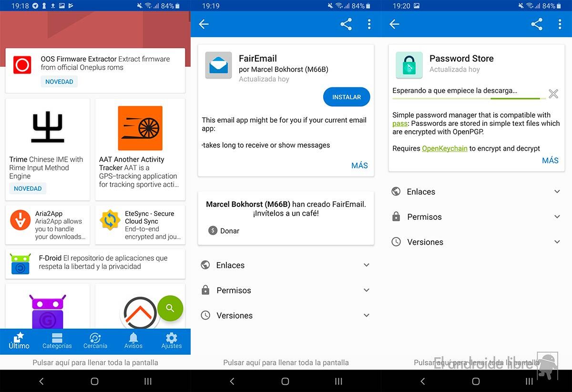
Task: Share the FairEmail app
Action: click(x=346, y=24)
